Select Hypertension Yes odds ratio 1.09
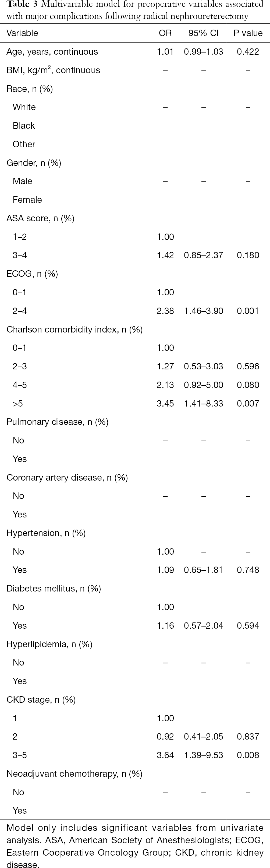 coord(165,570)
